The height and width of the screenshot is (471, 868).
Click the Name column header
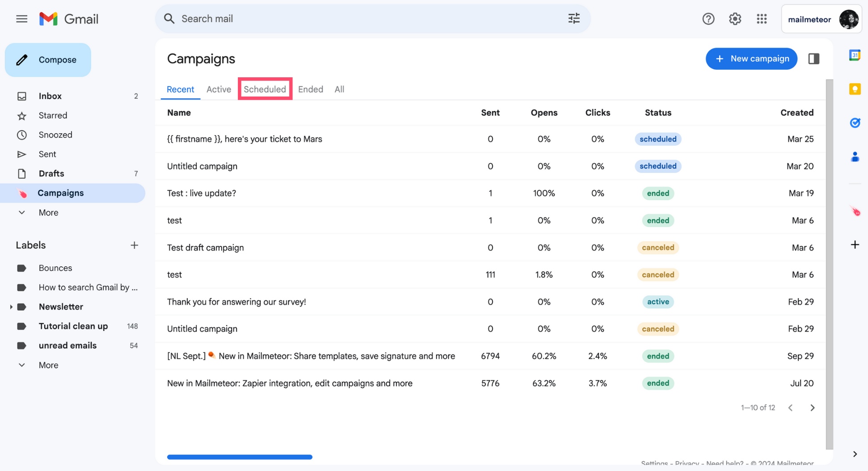click(x=179, y=113)
